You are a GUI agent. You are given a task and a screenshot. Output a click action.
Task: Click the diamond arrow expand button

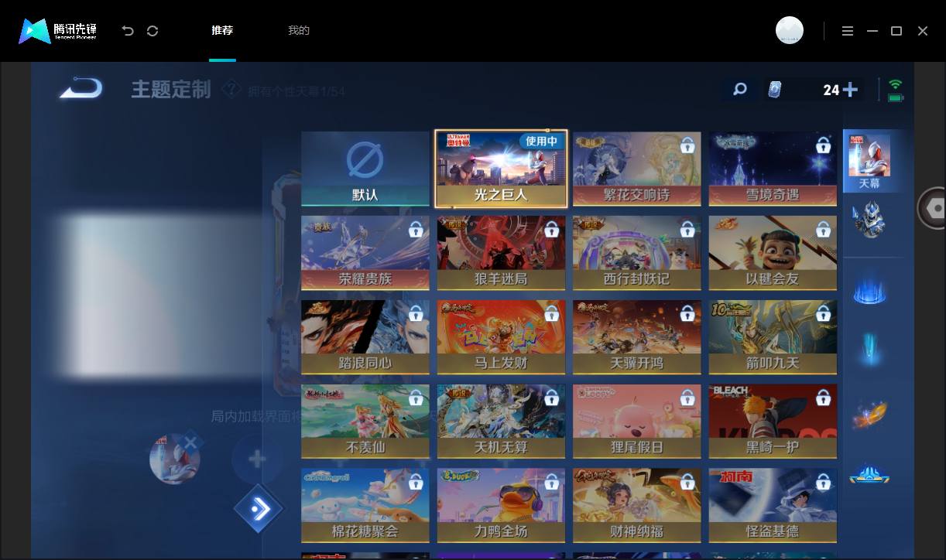pos(259,509)
